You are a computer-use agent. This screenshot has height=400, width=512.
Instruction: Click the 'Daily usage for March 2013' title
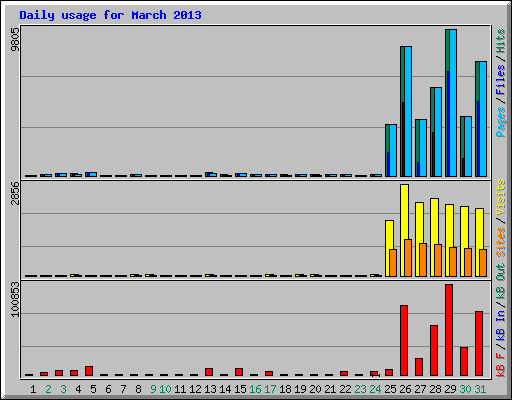pos(110,15)
